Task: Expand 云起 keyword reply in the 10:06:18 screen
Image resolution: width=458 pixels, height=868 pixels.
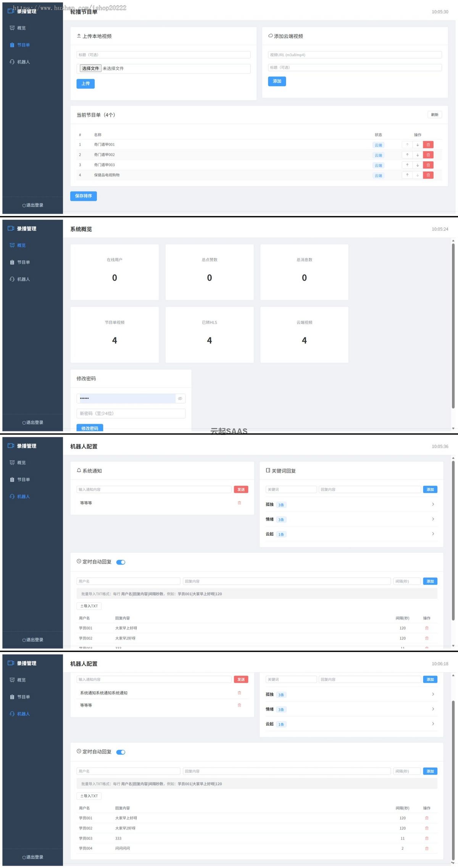Action: click(433, 724)
